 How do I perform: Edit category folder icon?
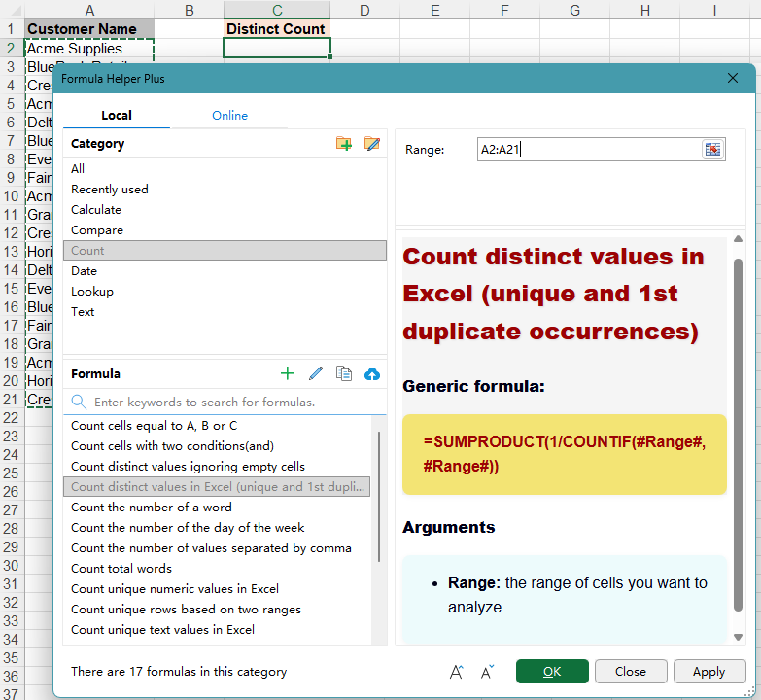pyautogui.click(x=372, y=144)
